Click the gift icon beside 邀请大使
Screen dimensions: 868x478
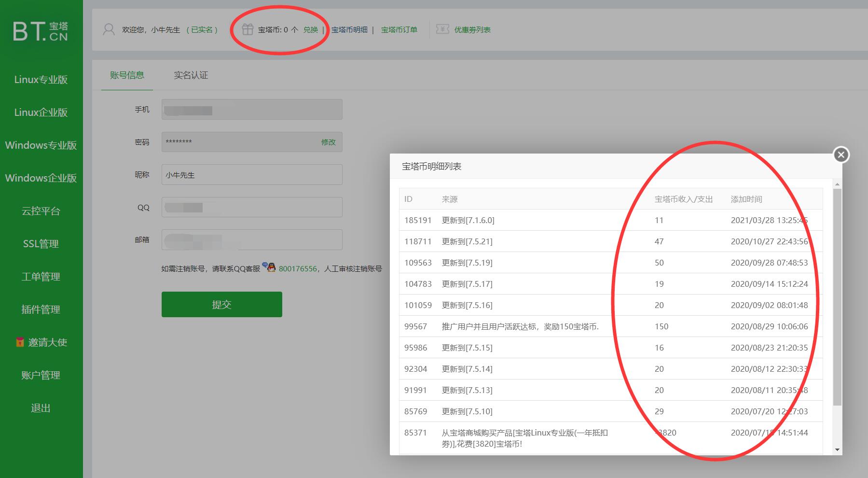tap(20, 342)
